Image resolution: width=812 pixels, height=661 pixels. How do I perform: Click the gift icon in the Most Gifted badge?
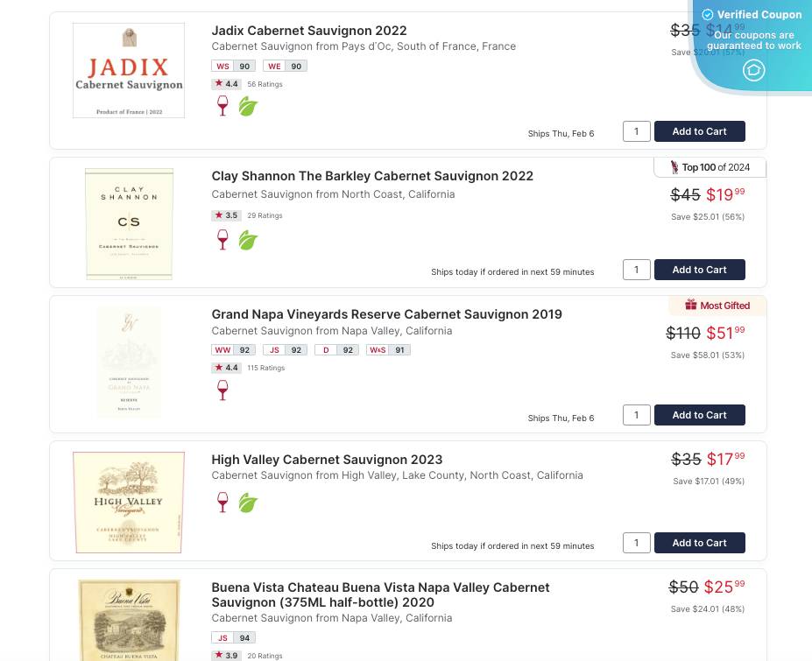[691, 306]
